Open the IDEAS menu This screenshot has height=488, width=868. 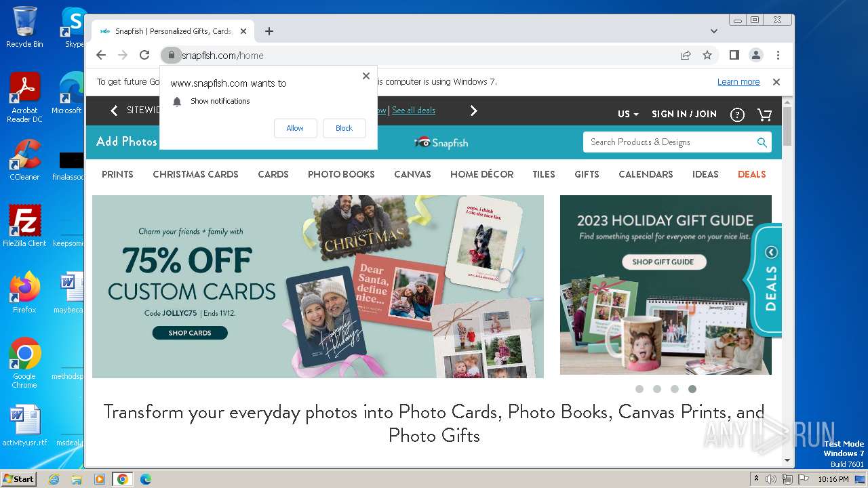pos(705,174)
